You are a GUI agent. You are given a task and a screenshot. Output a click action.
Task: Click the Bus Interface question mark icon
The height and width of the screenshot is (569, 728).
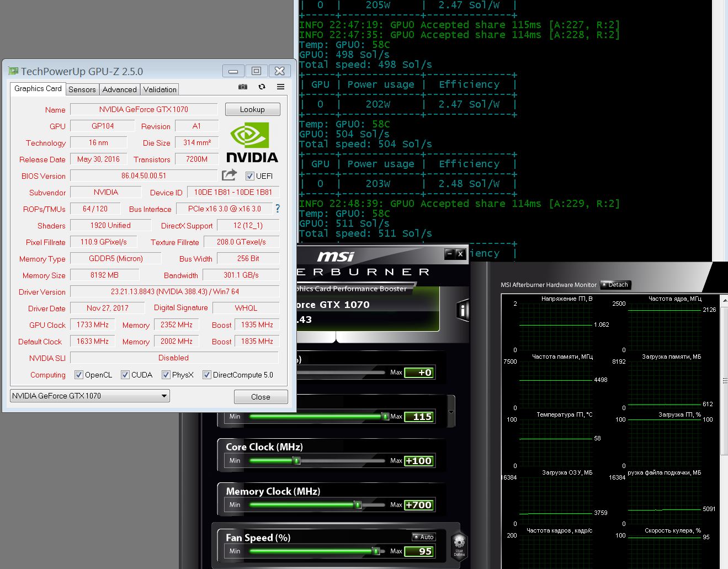click(278, 209)
